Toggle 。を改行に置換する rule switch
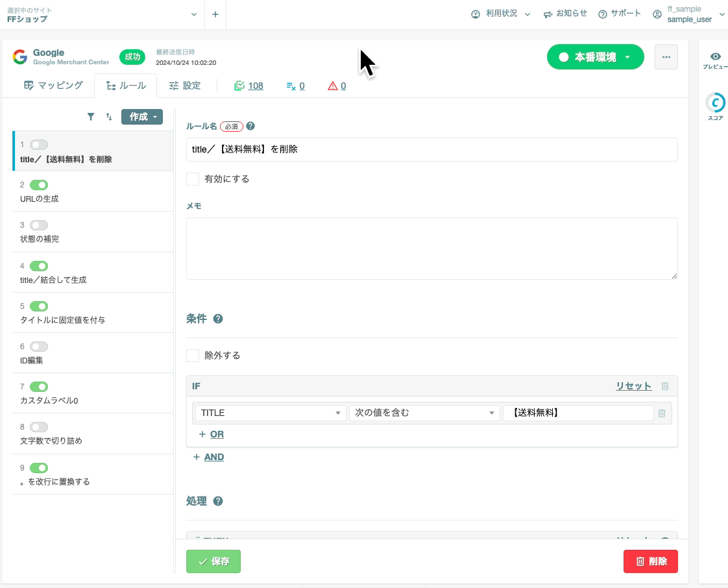Image resolution: width=728 pixels, height=588 pixels. [39, 468]
